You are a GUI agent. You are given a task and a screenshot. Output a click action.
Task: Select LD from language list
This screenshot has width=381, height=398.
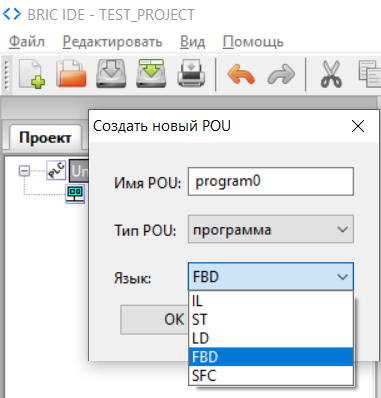coord(271,338)
